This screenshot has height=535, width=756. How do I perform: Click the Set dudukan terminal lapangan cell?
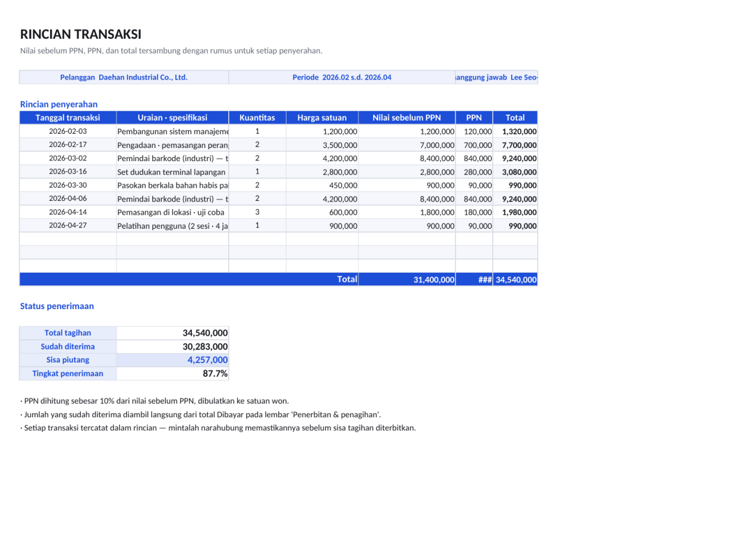(172, 172)
